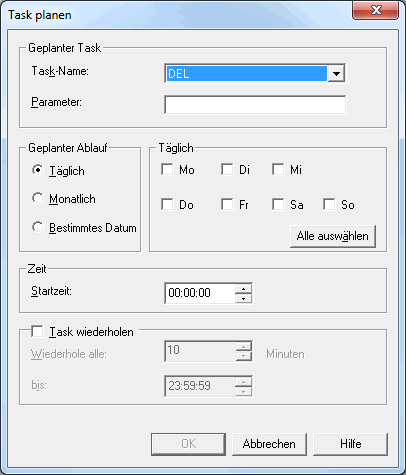Click the Abbrechen button
Viewport: 406px width, 475px height.
point(269,444)
